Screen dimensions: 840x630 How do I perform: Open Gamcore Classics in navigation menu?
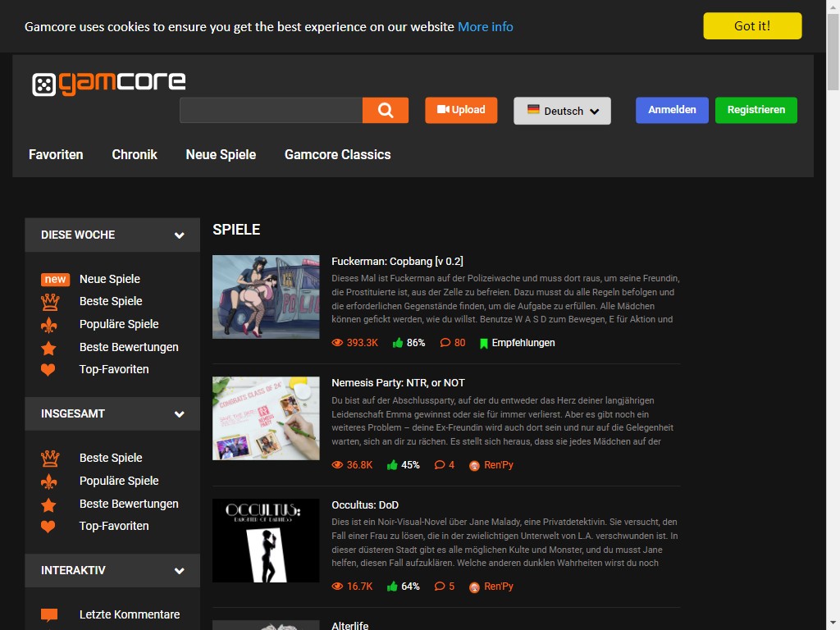click(x=337, y=155)
